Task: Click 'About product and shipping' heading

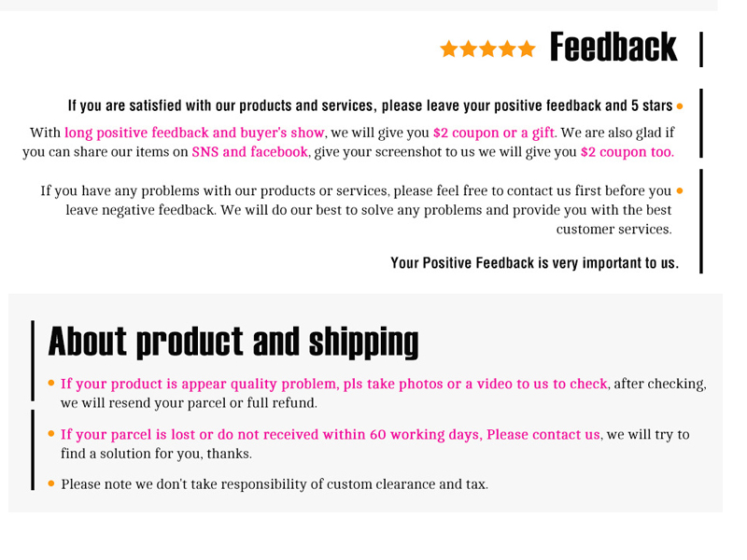Action: coord(233,342)
